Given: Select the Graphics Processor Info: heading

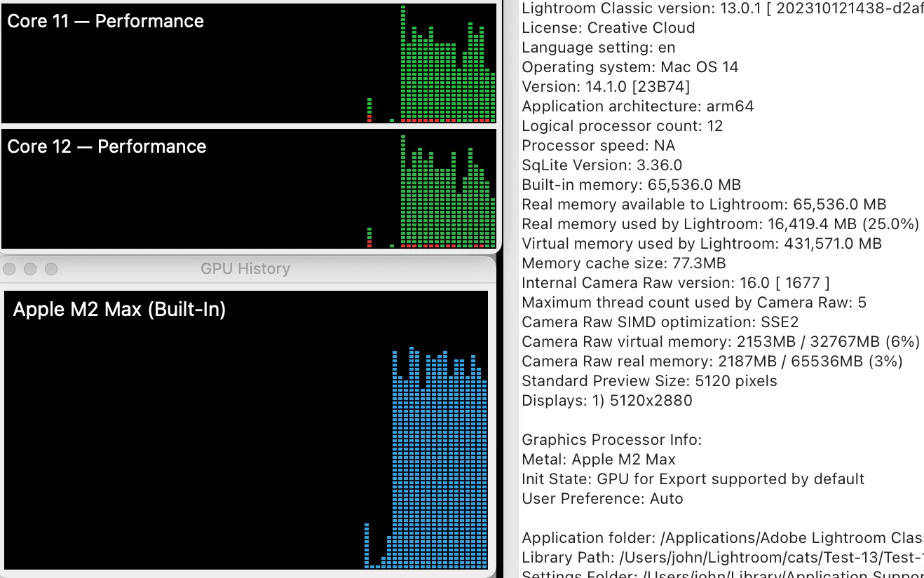Looking at the screenshot, I should pyautogui.click(x=612, y=440).
